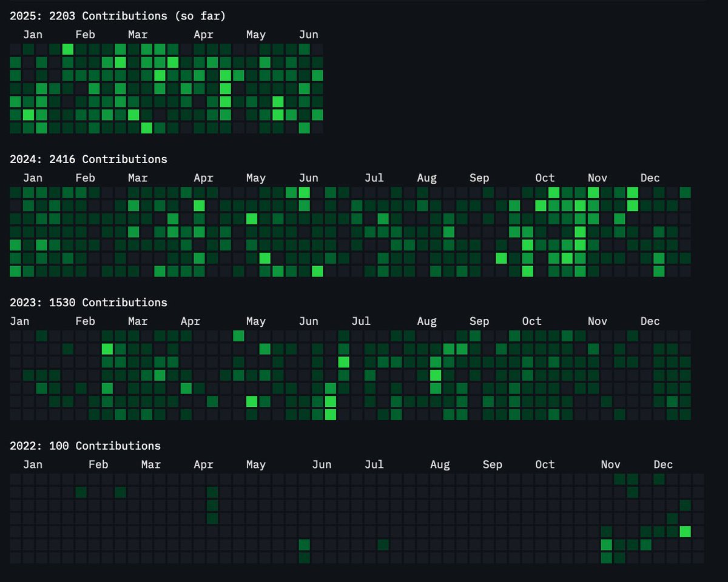Screen dimensions: 728x582
Task: Select the Feb label in 2025 graph
Action: point(86,35)
